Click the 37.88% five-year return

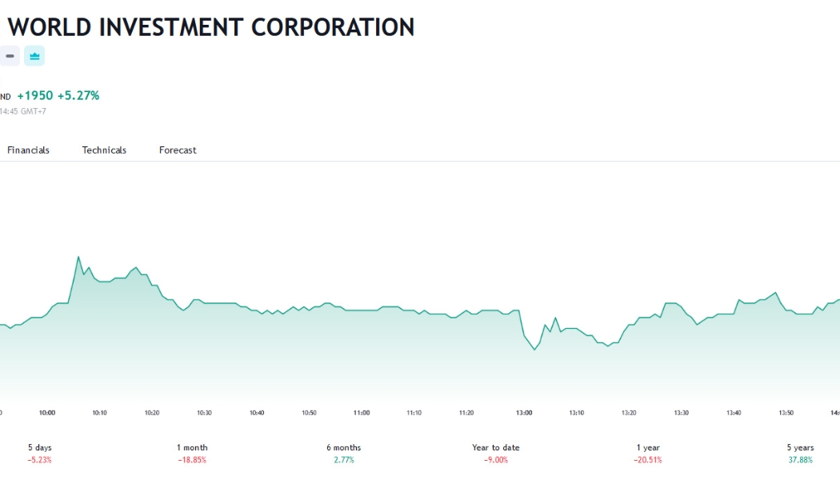coord(800,460)
